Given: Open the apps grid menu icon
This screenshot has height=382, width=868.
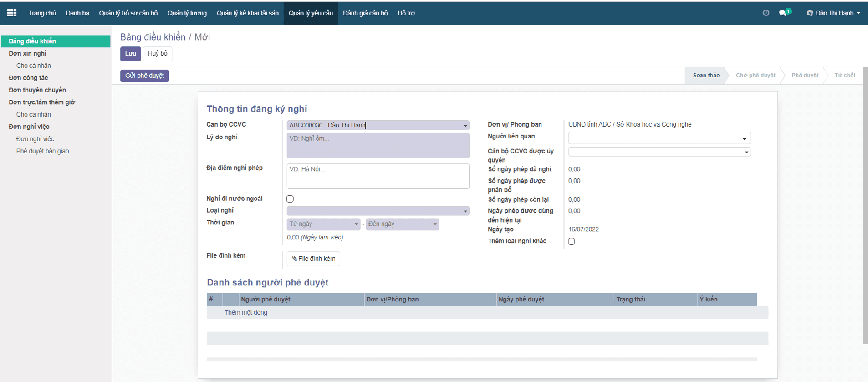Looking at the screenshot, I should point(12,13).
